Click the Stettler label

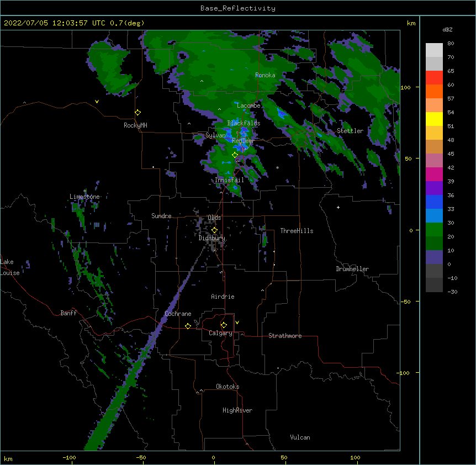tap(350, 131)
